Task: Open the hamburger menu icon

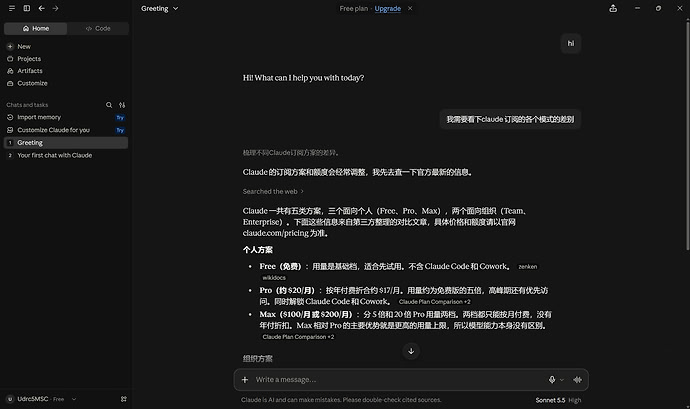Action: tap(12, 8)
